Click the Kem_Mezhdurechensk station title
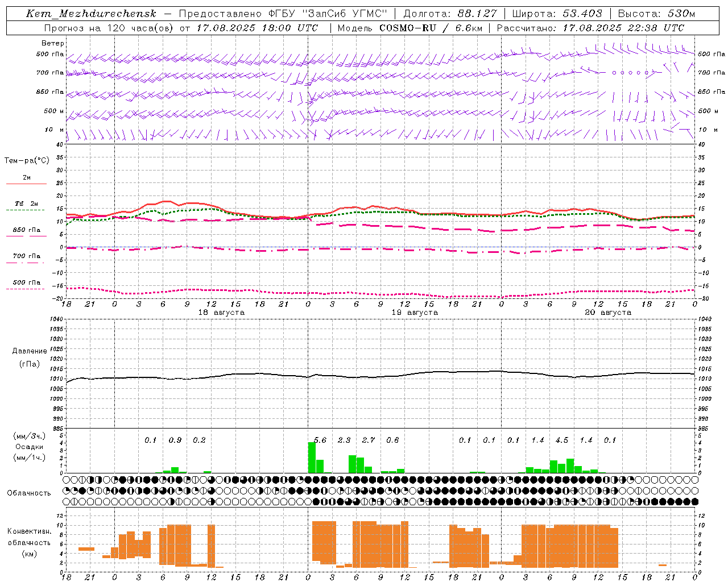Screen dimensions: 728x582 click(91, 14)
